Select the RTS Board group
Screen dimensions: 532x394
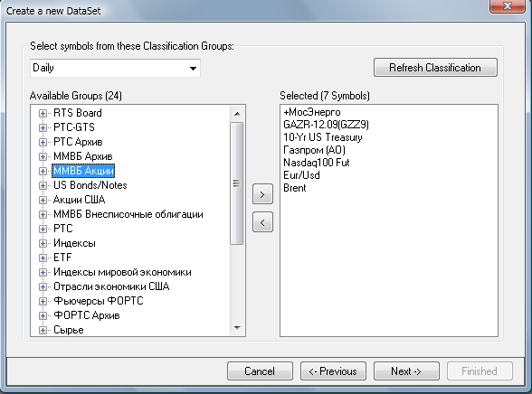point(78,113)
